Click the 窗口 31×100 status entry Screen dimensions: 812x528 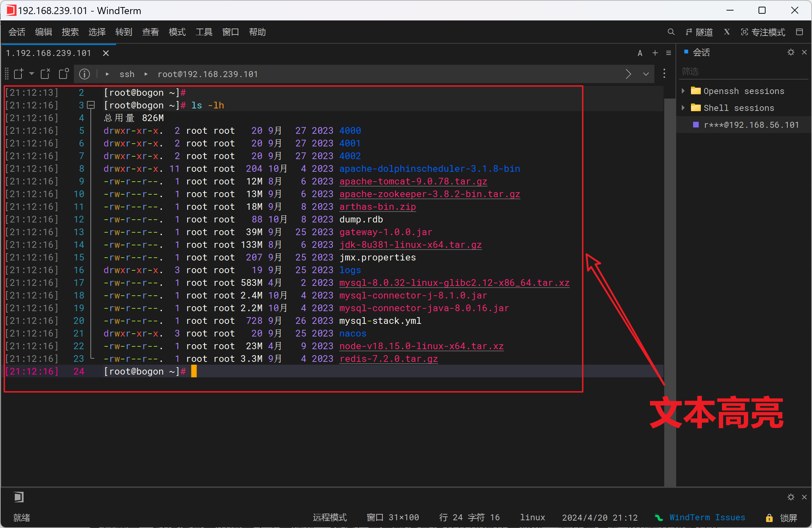(x=393, y=517)
